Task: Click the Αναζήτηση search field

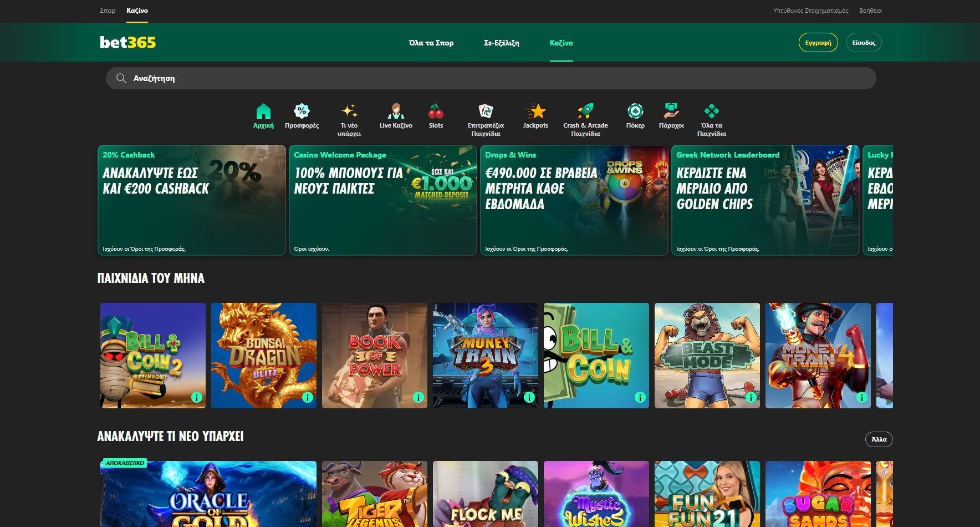Action: [491, 78]
